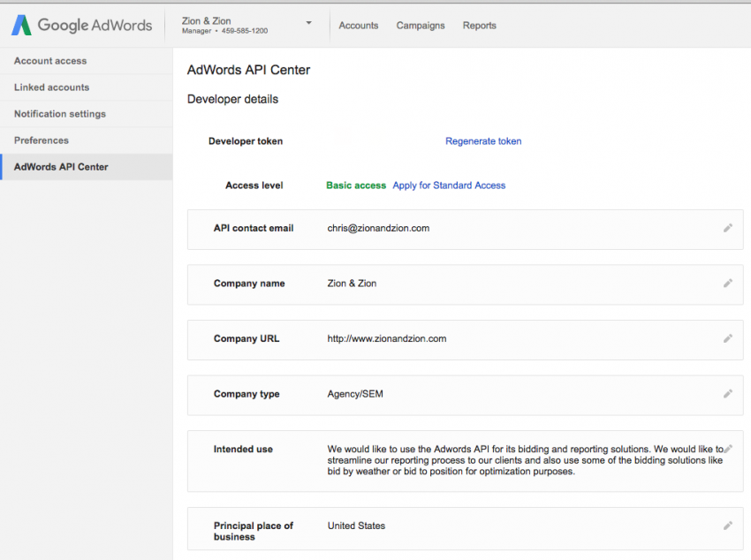Click the chris@zionandzion.com email address

[378, 227]
